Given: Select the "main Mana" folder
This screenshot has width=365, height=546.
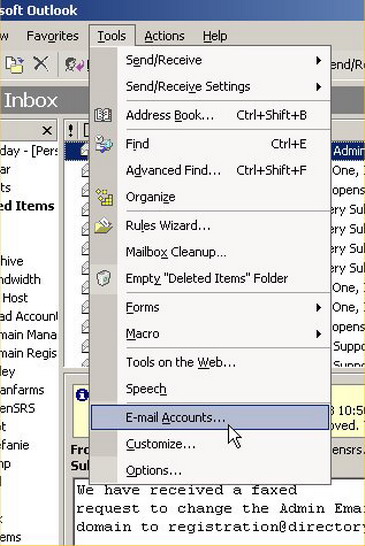Looking at the screenshot, I should pos(29,335).
